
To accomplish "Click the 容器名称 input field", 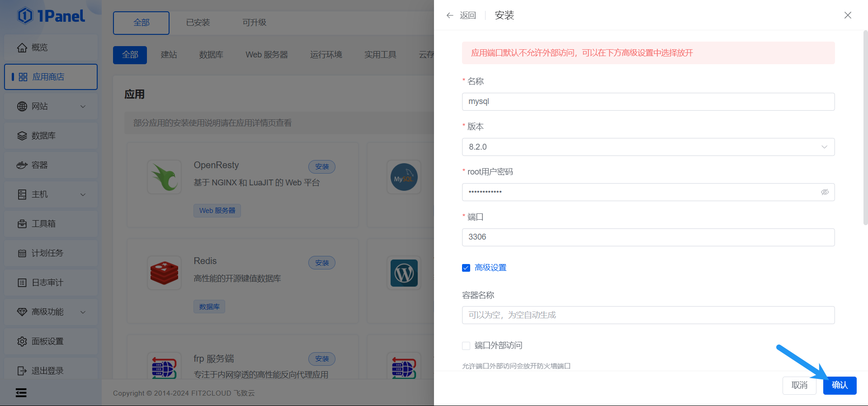I will coord(648,315).
